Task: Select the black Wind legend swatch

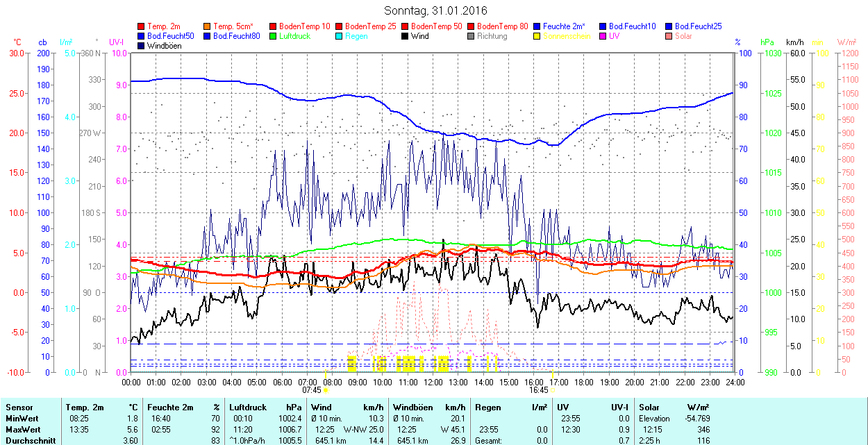Action: coord(406,36)
